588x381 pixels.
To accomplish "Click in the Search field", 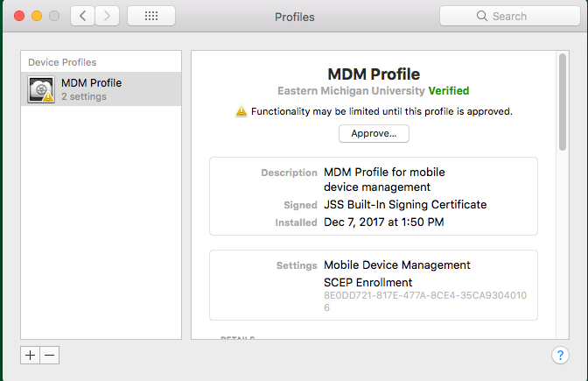I will (x=509, y=16).
